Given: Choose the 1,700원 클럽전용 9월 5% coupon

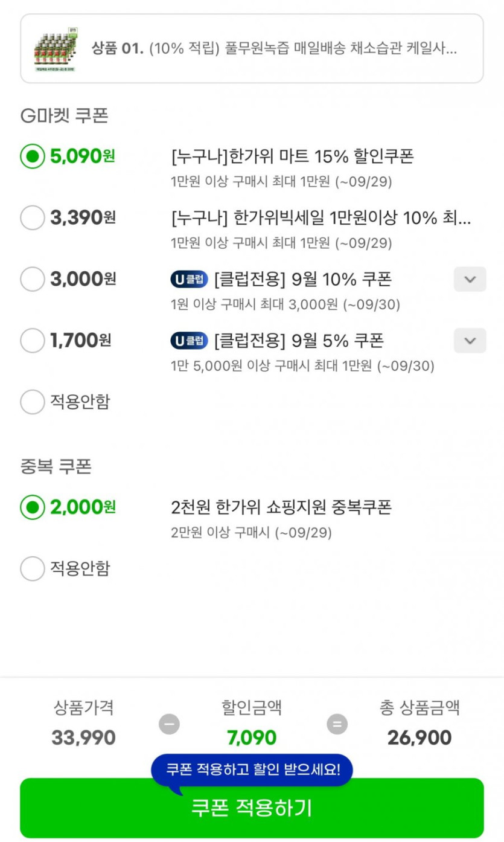Looking at the screenshot, I should click(33, 341).
